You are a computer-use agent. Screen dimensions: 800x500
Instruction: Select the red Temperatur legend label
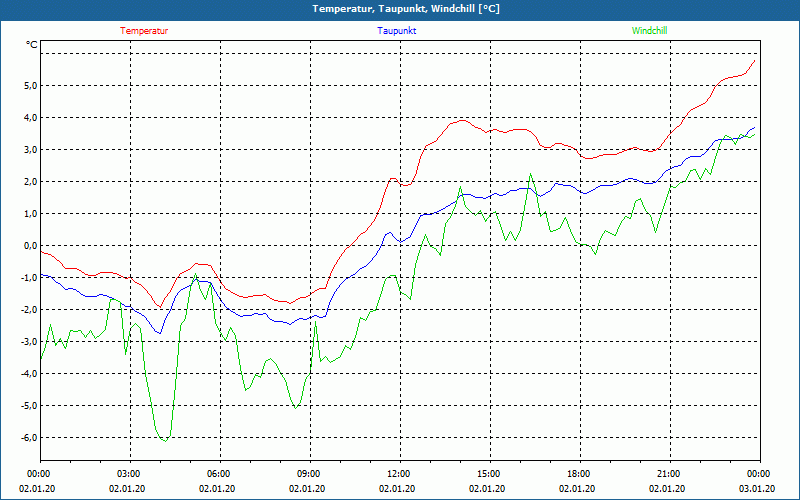coord(144,31)
